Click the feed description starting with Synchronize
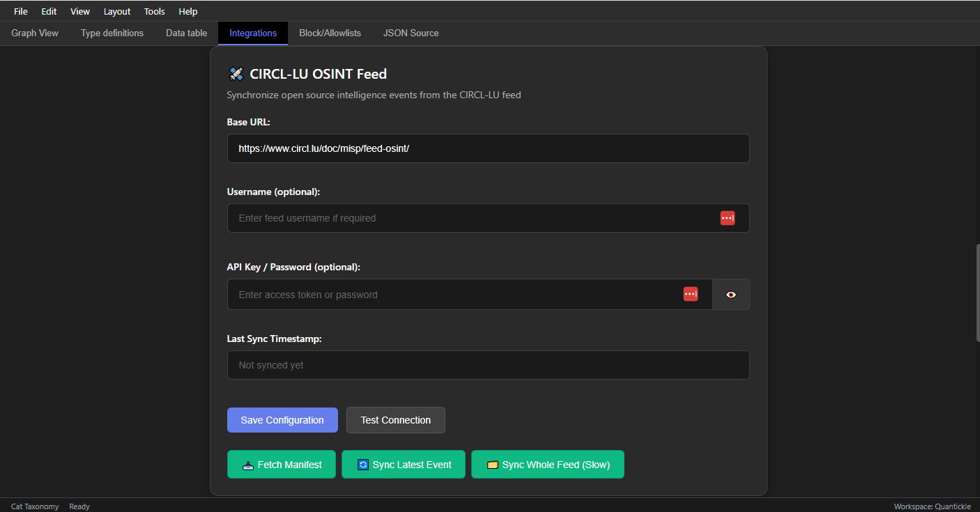This screenshot has width=980, height=512. pyautogui.click(x=374, y=95)
